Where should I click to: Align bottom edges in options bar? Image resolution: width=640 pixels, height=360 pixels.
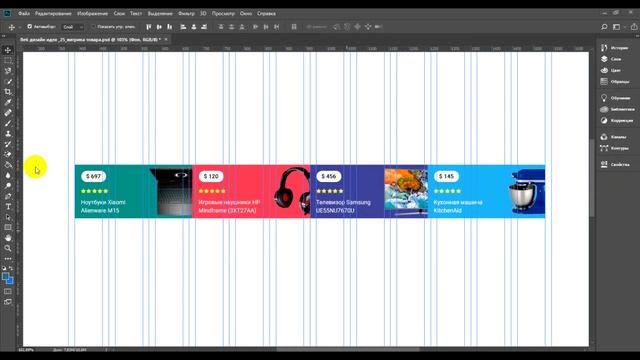tap(169, 27)
